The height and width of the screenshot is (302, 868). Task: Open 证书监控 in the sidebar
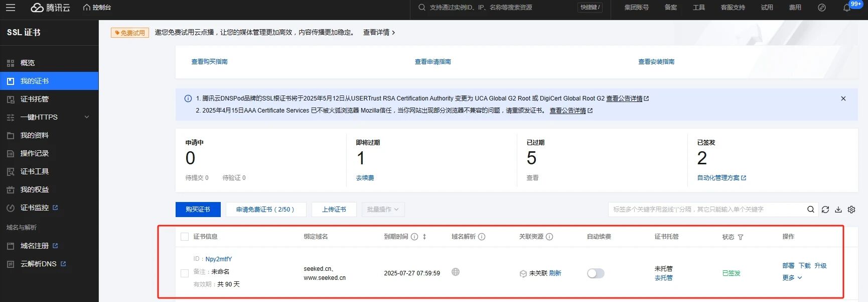point(49,208)
